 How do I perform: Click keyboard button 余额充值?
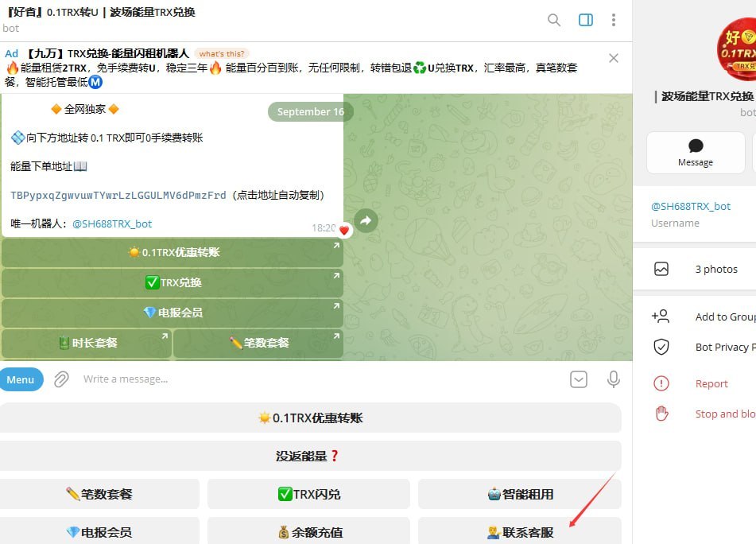click(x=308, y=531)
